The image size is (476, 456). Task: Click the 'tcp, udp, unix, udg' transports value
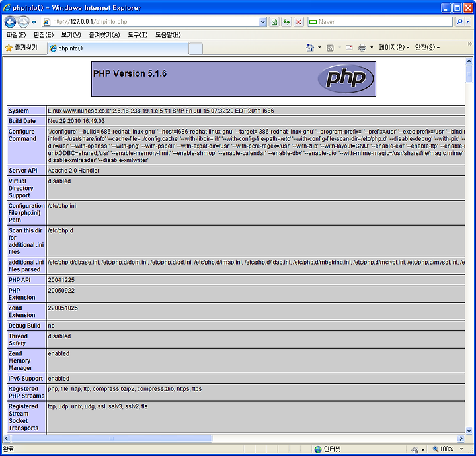coord(98,406)
